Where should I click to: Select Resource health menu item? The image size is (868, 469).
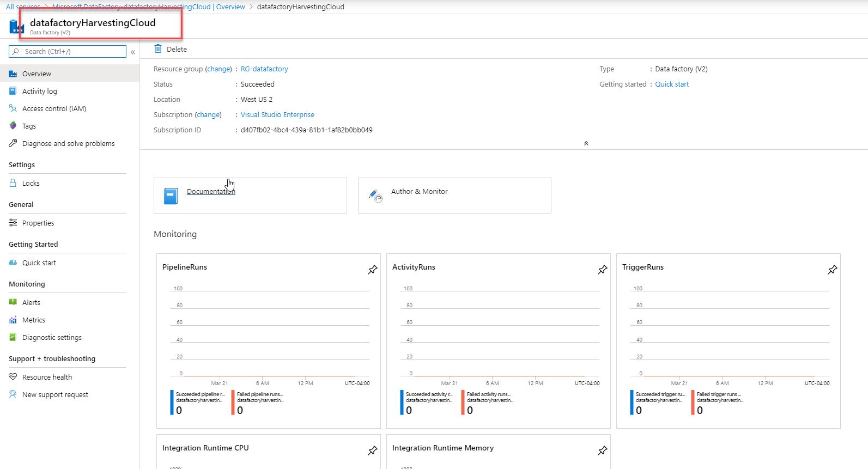click(70, 377)
